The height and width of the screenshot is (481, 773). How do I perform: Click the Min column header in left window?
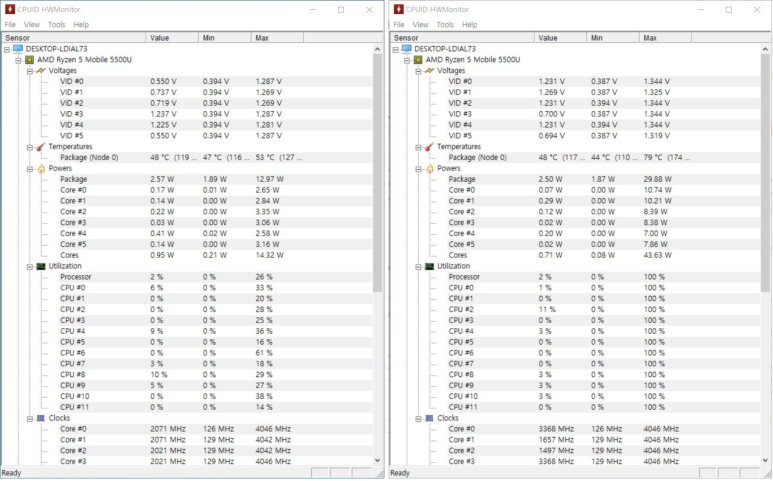click(225, 38)
